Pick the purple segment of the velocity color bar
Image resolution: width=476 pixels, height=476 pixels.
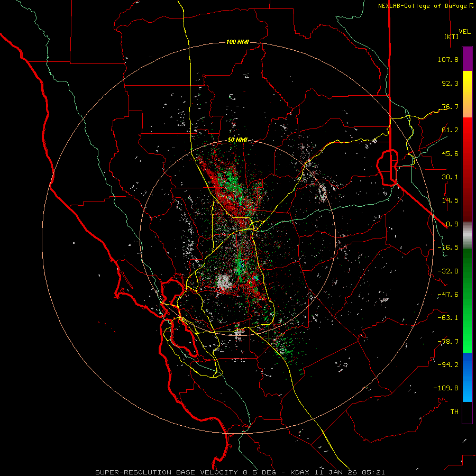(467, 59)
